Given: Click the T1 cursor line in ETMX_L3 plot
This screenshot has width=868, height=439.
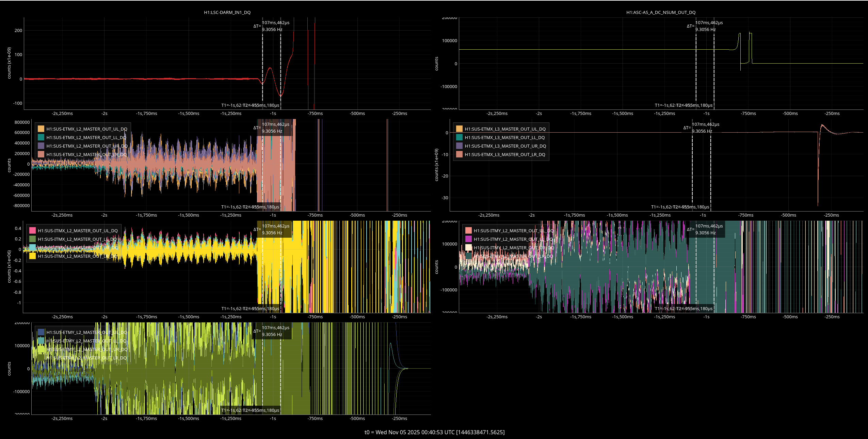Looking at the screenshot, I should point(692,170).
